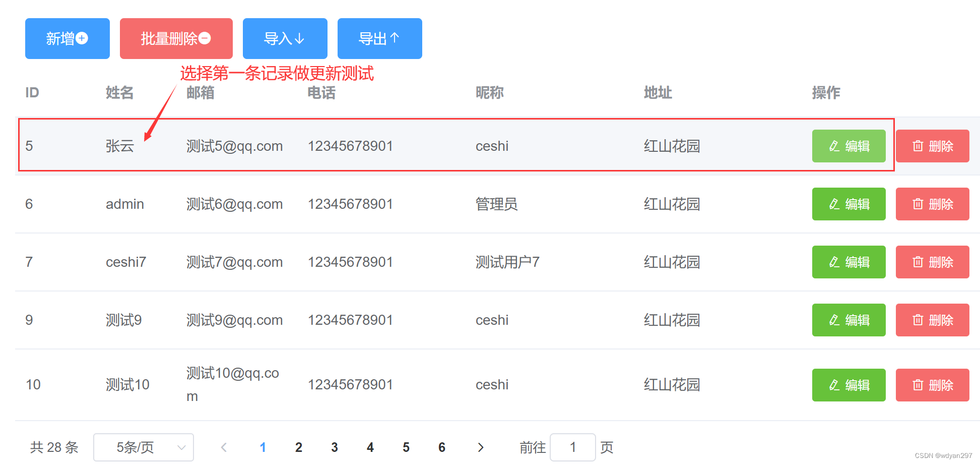The height and width of the screenshot is (464, 980).
Task: Click the ID column header
Action: [32, 93]
